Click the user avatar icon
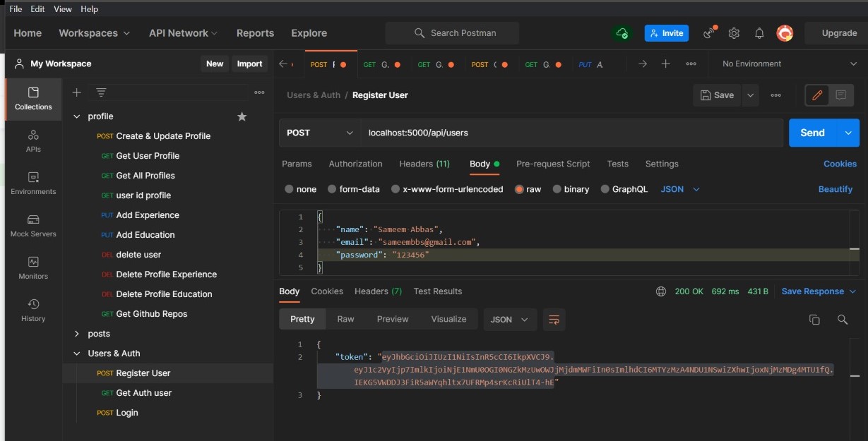This screenshot has height=441, width=868. pyautogui.click(x=785, y=33)
